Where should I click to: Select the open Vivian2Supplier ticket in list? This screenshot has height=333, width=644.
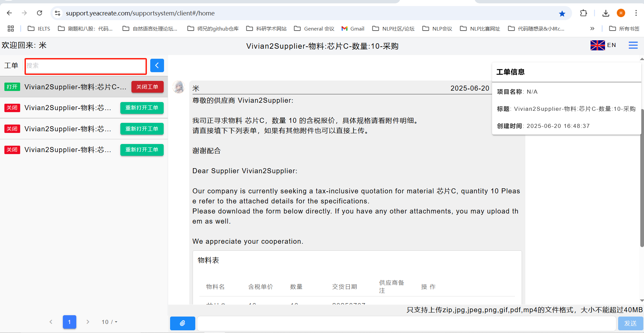[x=75, y=87]
